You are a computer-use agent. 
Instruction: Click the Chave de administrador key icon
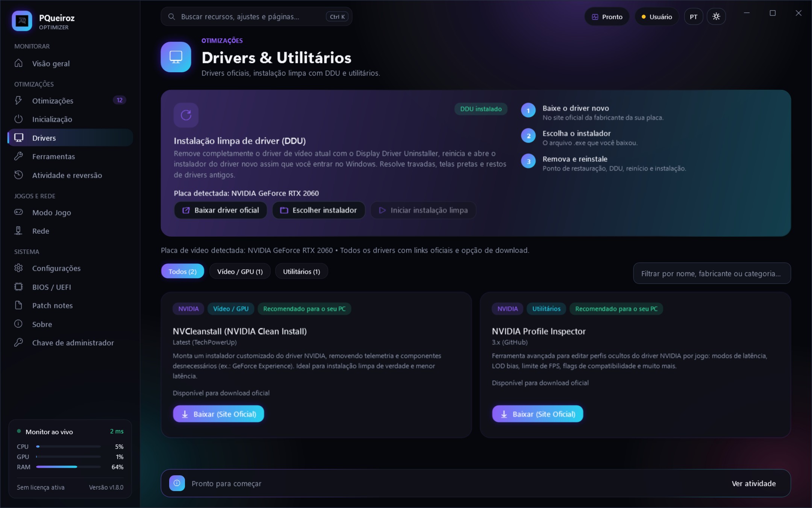click(x=18, y=342)
